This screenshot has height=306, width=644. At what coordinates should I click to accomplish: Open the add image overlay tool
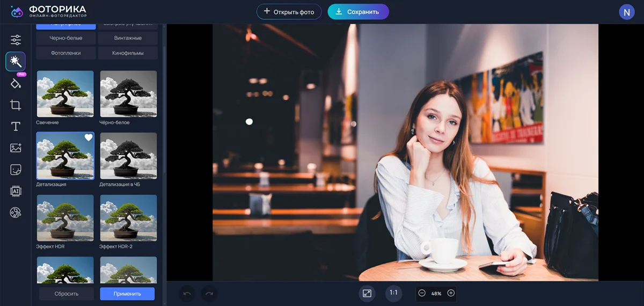[16, 148]
